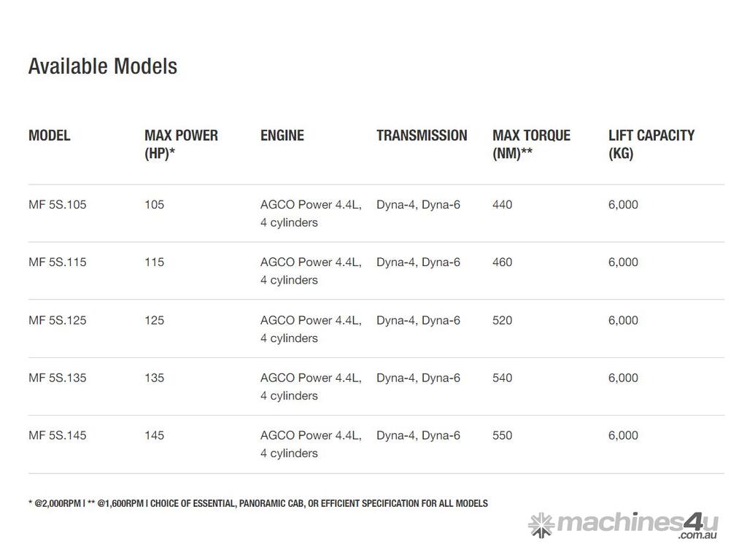Screen dimensions: 747x560
Task: Click the MAX TORQUE (NM) column header
Action: (x=531, y=144)
